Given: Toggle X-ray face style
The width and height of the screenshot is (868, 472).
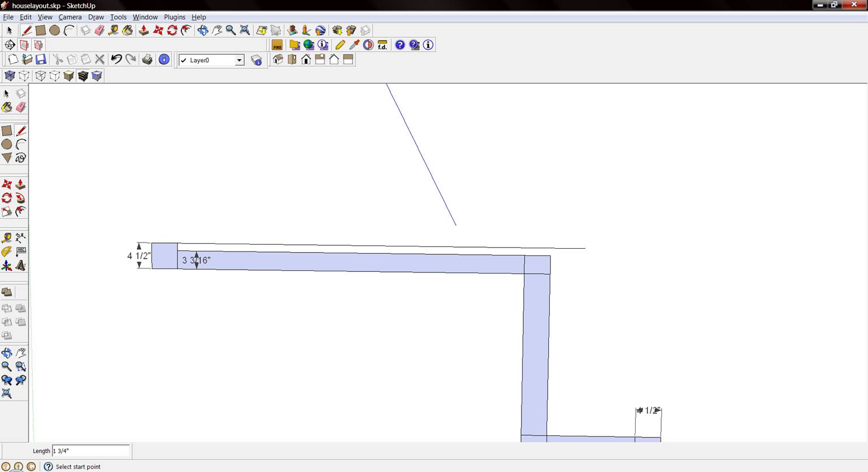Looking at the screenshot, I should pyautogui.click(x=10, y=76).
